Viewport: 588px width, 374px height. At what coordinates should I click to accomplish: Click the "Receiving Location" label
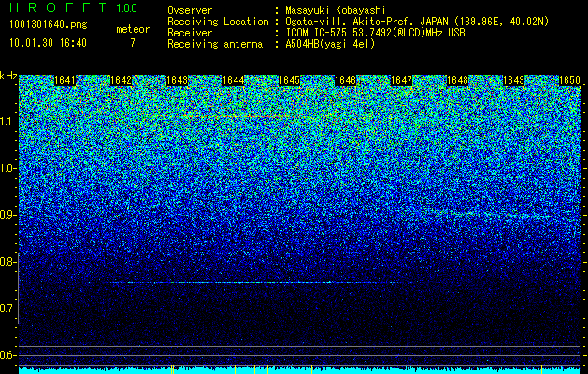point(218,22)
